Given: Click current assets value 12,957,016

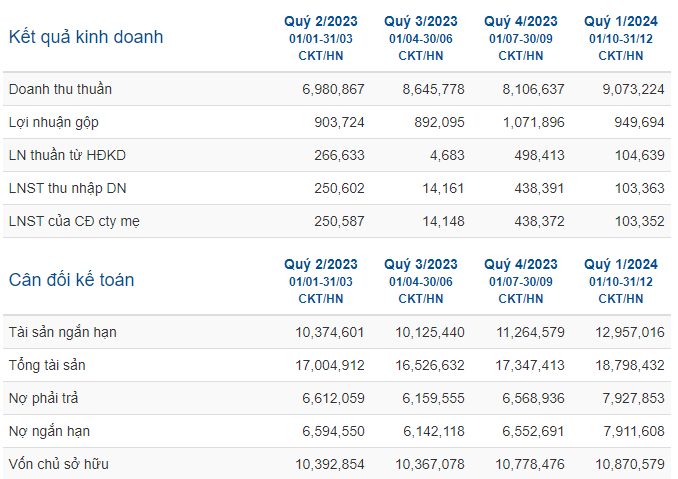Looking at the screenshot, I should (630, 332).
